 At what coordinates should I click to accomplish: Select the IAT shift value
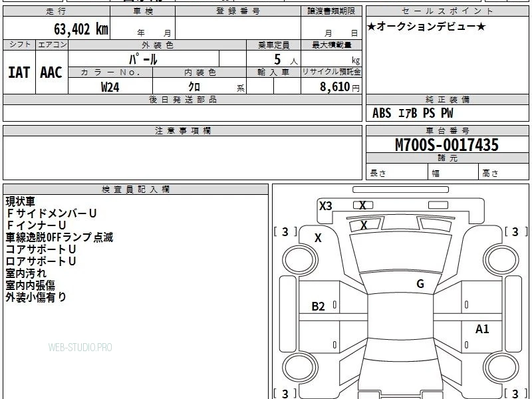(19, 72)
